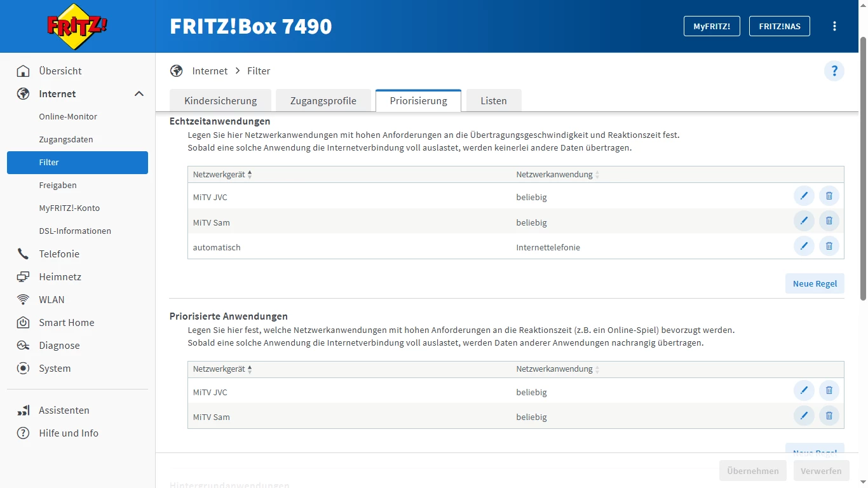Click the Wi-Fi icon beside WLAN
This screenshot has height=488, width=868.
pyautogui.click(x=24, y=299)
